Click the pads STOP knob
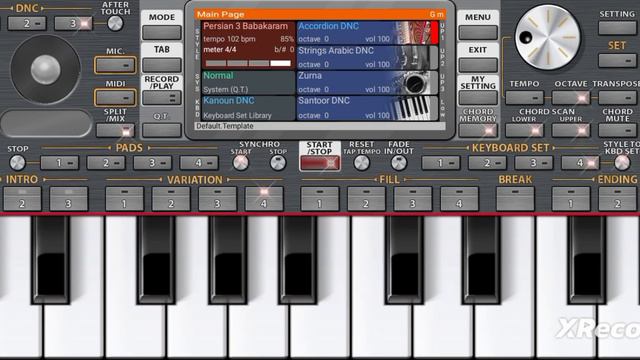The image size is (640, 360). [x=17, y=163]
